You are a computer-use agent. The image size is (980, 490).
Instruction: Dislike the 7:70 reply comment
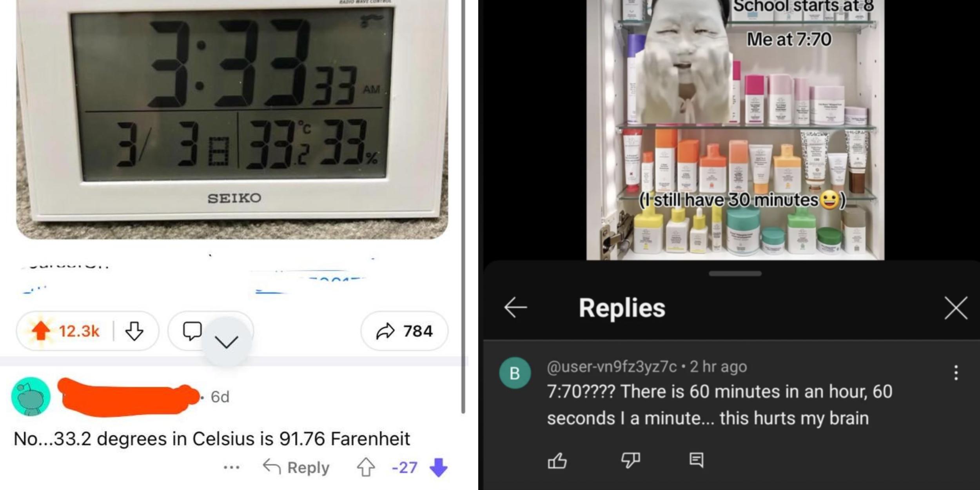point(630,460)
